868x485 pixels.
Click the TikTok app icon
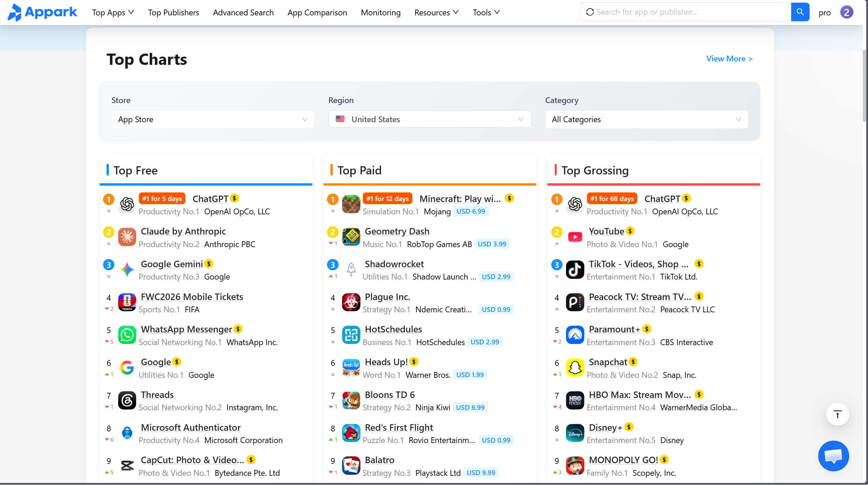coord(575,270)
